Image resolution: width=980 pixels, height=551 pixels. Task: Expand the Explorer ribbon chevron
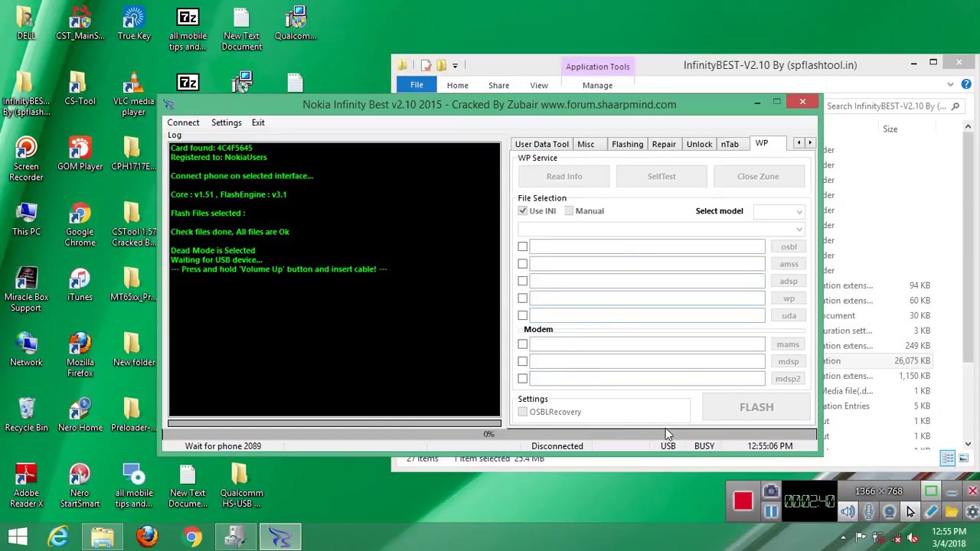(x=950, y=84)
